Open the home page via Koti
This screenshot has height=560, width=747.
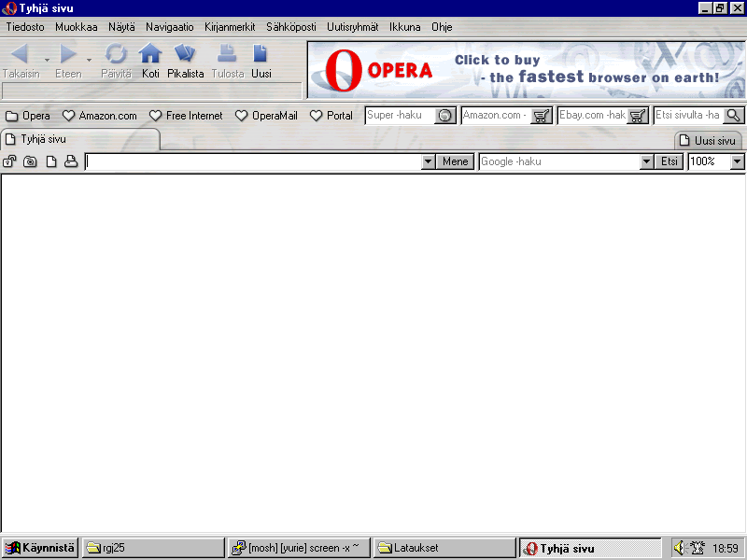point(150,60)
